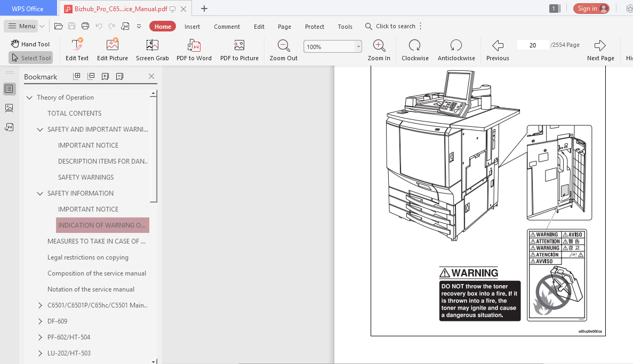This screenshot has width=633, height=364.
Task: Click the window count badge icon showing 1
Action: pyautogui.click(x=555, y=9)
